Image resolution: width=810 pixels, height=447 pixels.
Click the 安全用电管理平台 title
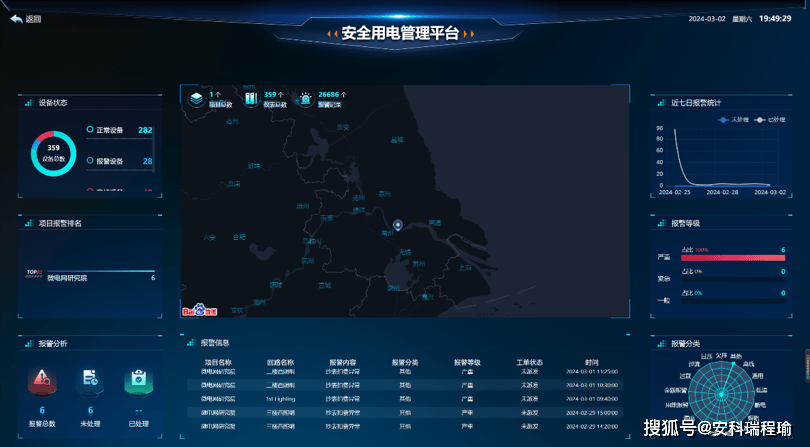point(400,34)
